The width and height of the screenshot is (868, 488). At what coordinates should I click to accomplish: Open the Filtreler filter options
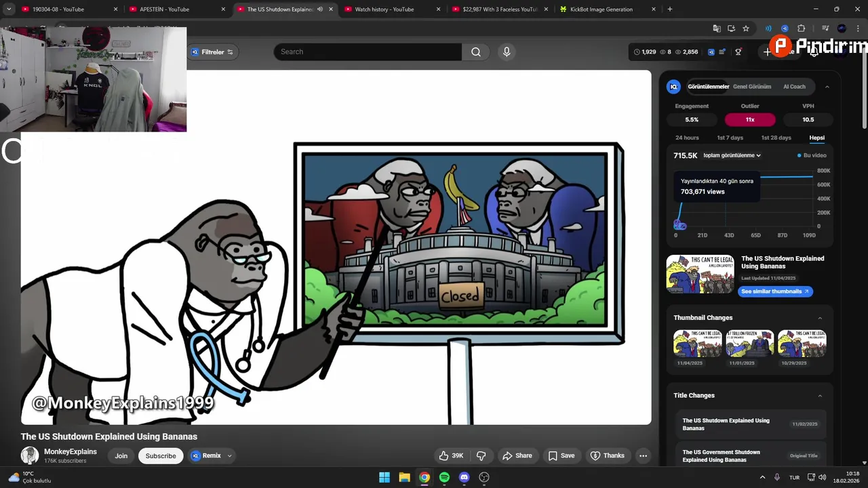pyautogui.click(x=212, y=52)
